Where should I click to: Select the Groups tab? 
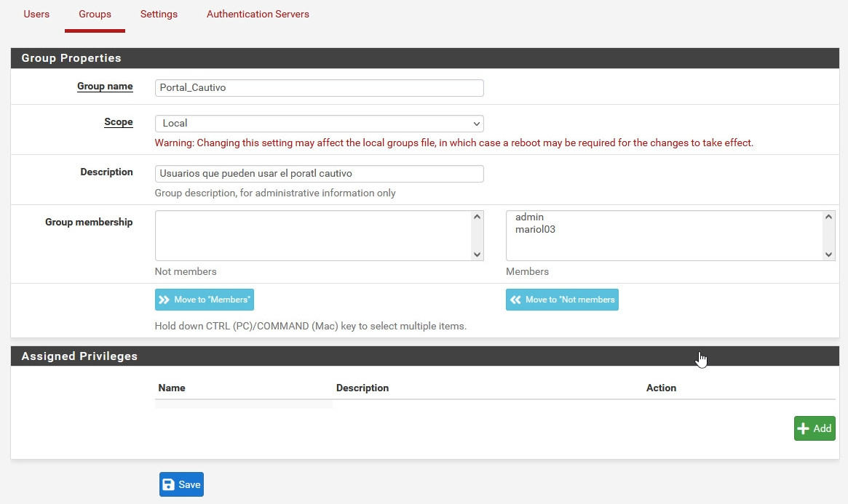95,14
